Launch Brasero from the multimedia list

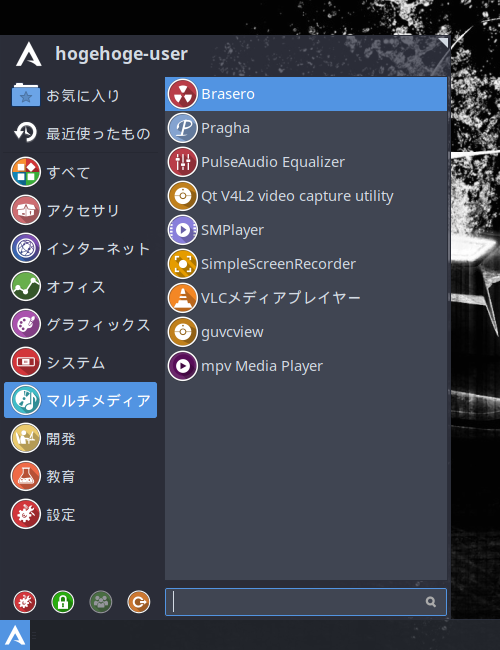[x=306, y=94]
